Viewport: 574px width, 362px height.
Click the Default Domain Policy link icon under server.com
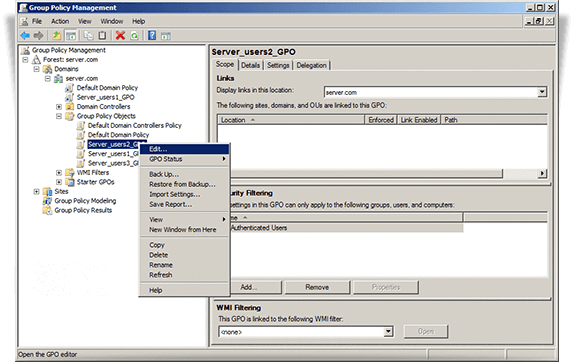point(70,88)
